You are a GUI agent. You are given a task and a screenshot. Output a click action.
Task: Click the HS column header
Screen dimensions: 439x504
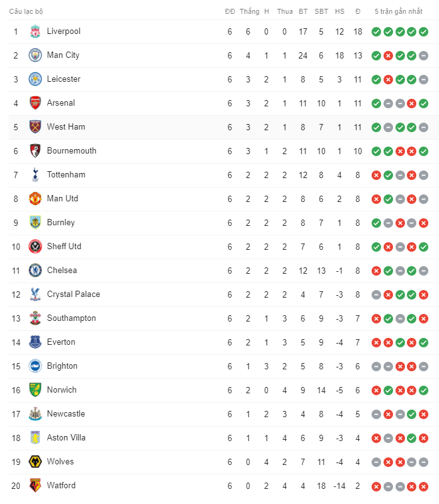tap(339, 11)
